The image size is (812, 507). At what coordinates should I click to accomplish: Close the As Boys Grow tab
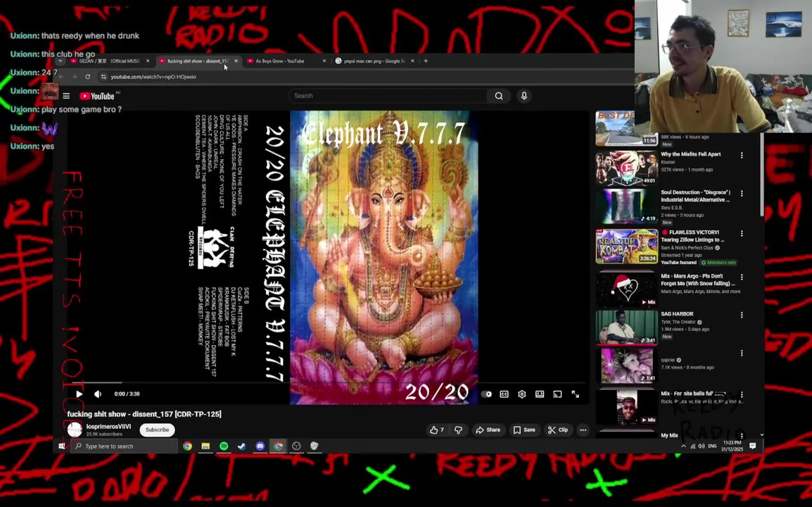(x=324, y=61)
